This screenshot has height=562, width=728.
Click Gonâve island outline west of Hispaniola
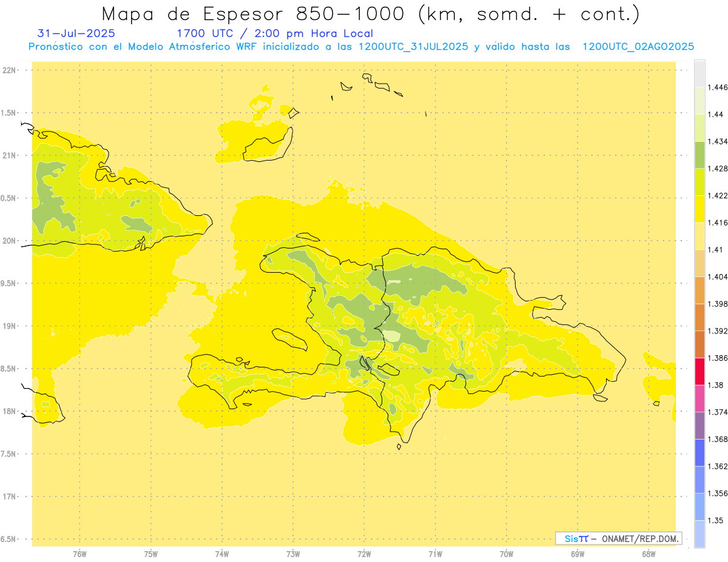pyautogui.click(x=289, y=340)
